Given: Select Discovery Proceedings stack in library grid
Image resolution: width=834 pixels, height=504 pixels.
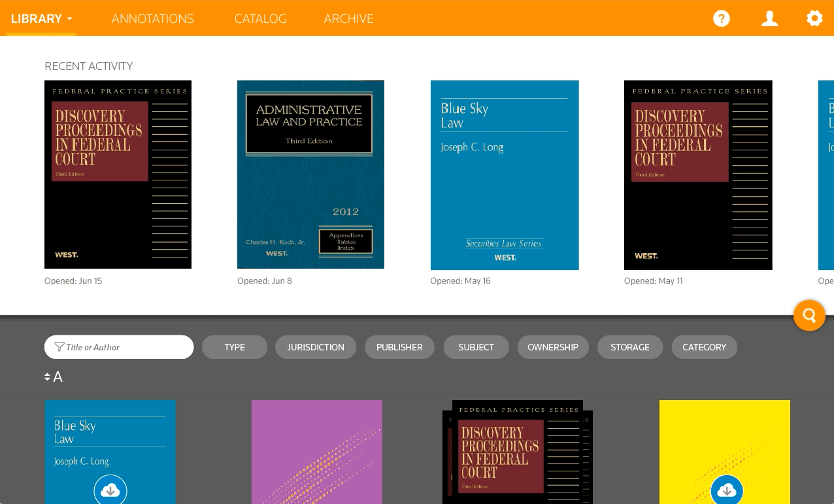Looking at the screenshot, I should tap(518, 452).
